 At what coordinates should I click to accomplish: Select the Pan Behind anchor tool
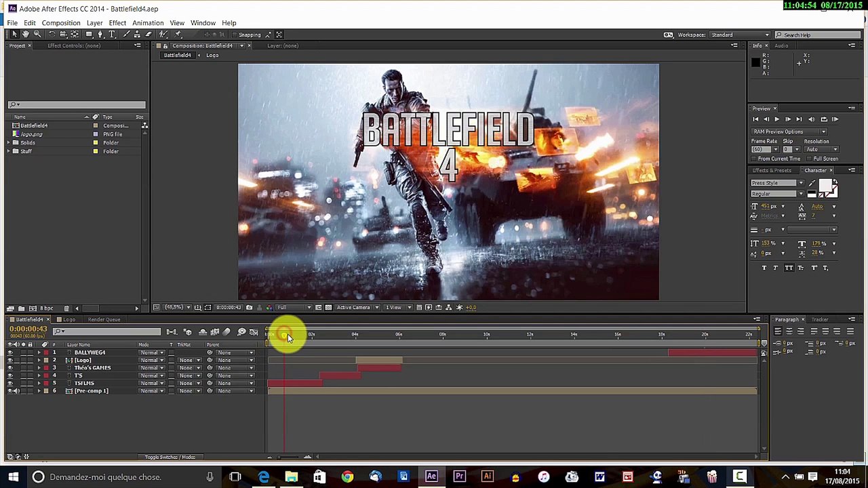pos(75,35)
